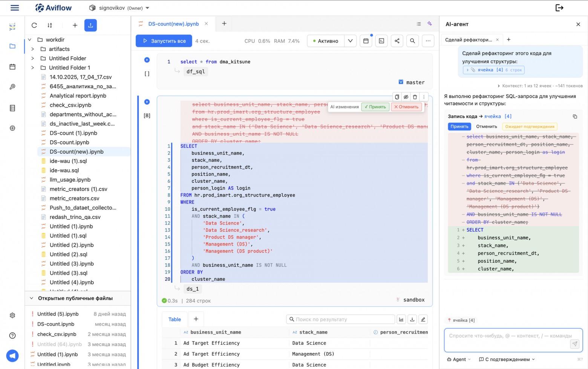Hide the cell via eye icon
The image size is (588, 369).
point(406,97)
